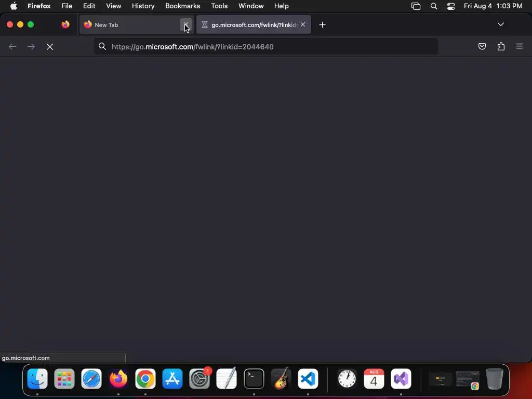Open the File menu
The image size is (532, 399).
[x=67, y=6]
